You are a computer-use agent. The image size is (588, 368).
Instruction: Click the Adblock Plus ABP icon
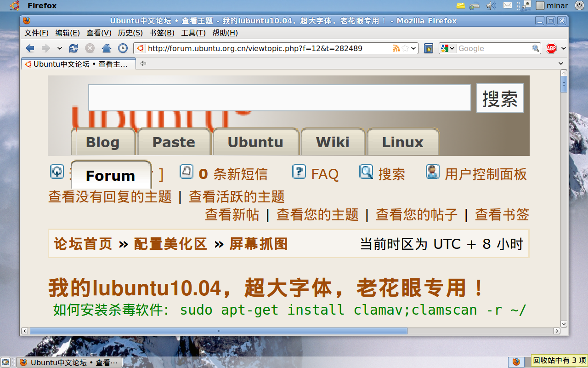[551, 48]
